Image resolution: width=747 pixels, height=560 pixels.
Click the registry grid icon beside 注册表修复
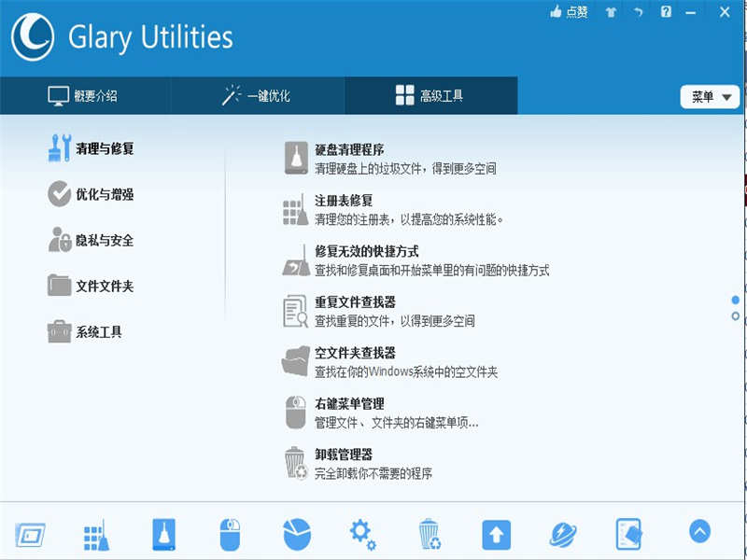tap(295, 209)
